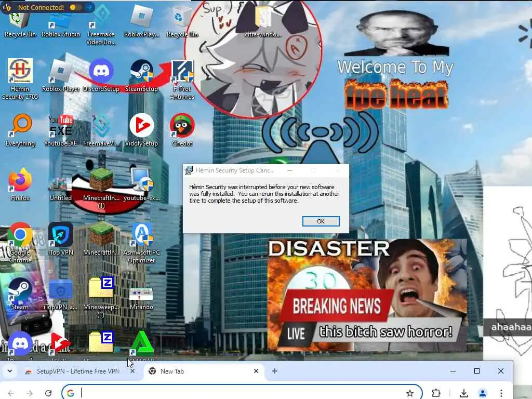This screenshot has width=532, height=399.
Task: Launch the iTop VPN shortcut
Action: click(x=61, y=239)
